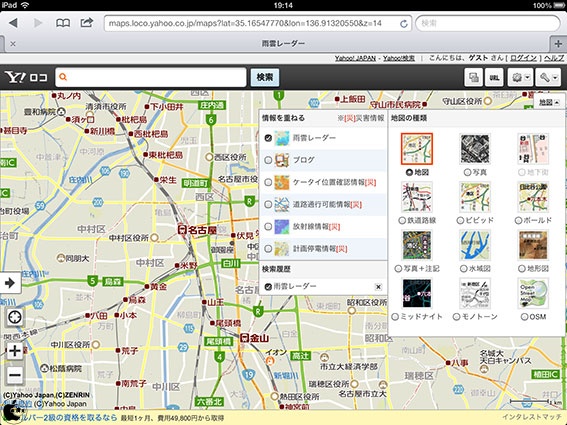Open the Yahoo!検索 link
The width and height of the screenshot is (567, 425).
point(399,58)
